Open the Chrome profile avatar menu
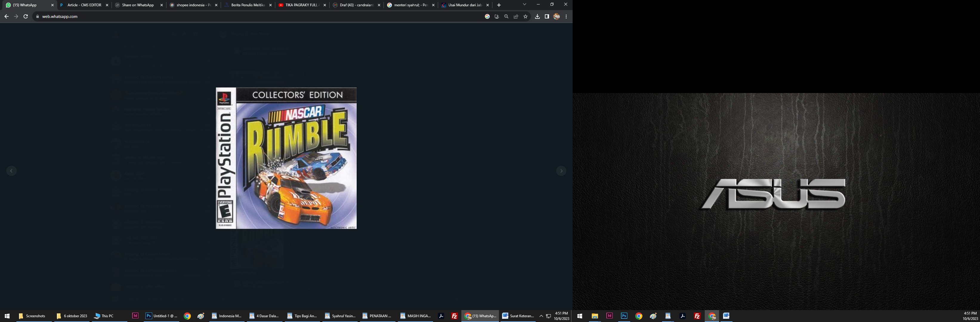This screenshot has height=322, width=980. [x=557, y=16]
